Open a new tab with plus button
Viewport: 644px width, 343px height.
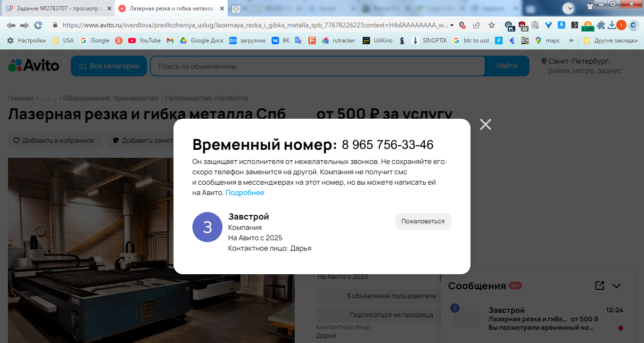coord(237,8)
